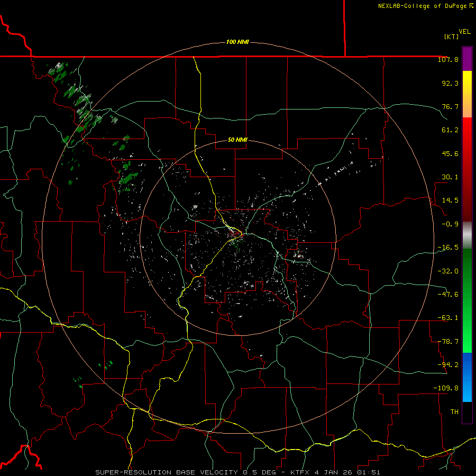Select the gray near-zero color bar segment
This screenshot has height=476, width=476.
[x=467, y=234]
